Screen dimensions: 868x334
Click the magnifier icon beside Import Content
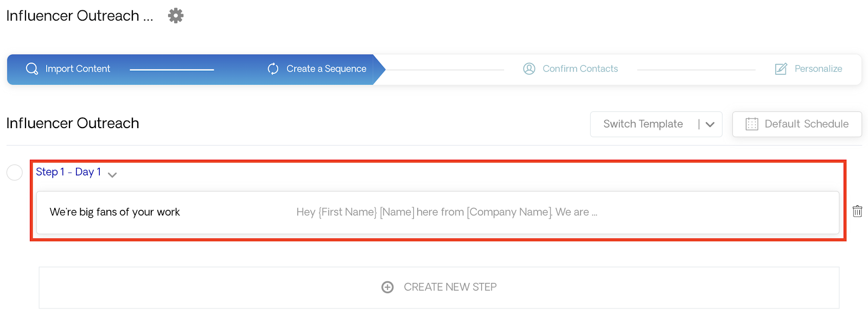click(32, 69)
